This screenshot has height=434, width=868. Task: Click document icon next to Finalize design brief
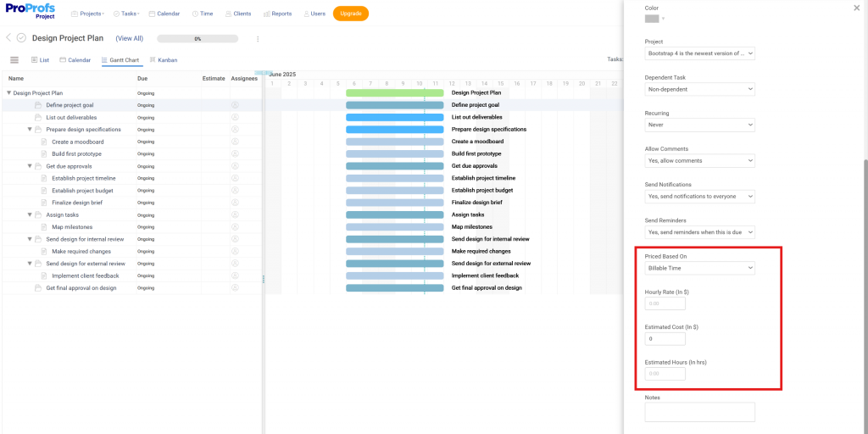(x=44, y=202)
